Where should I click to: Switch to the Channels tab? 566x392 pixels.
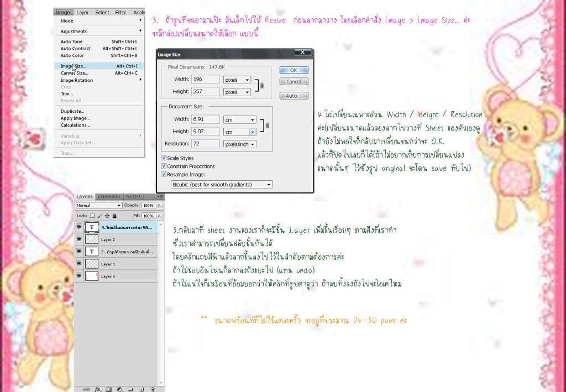coord(109,197)
